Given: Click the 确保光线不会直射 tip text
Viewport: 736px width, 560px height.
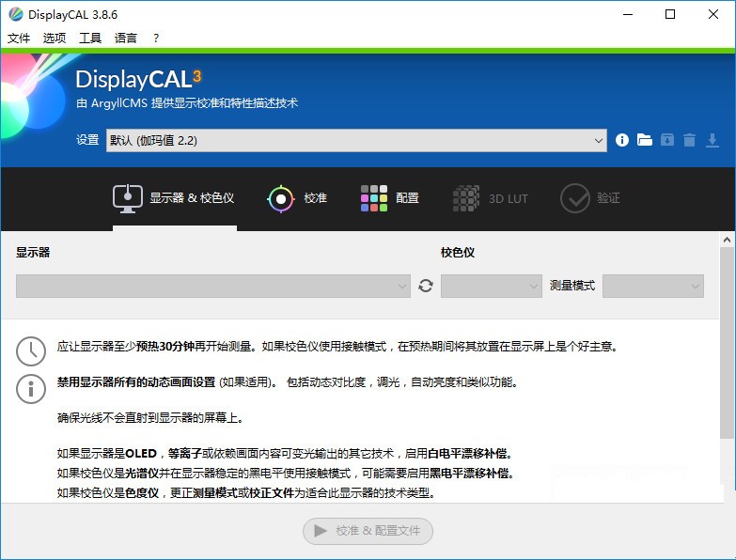Looking at the screenshot, I should [x=149, y=418].
